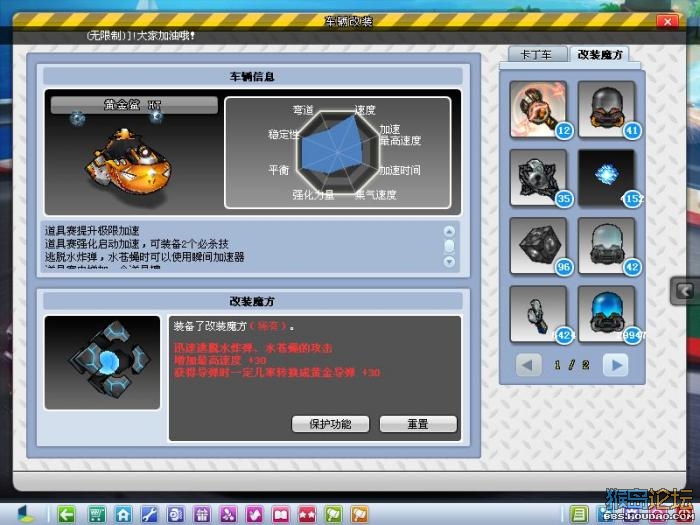
Task: Click the green list icon at bottom right
Action: click(579, 514)
